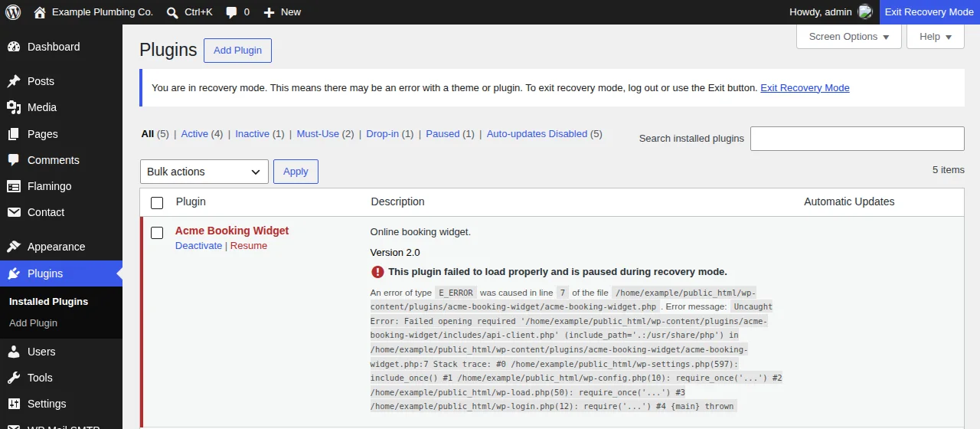Click the Example Plumbing Co. site name
Viewport: 980px width, 429px height.
point(103,12)
